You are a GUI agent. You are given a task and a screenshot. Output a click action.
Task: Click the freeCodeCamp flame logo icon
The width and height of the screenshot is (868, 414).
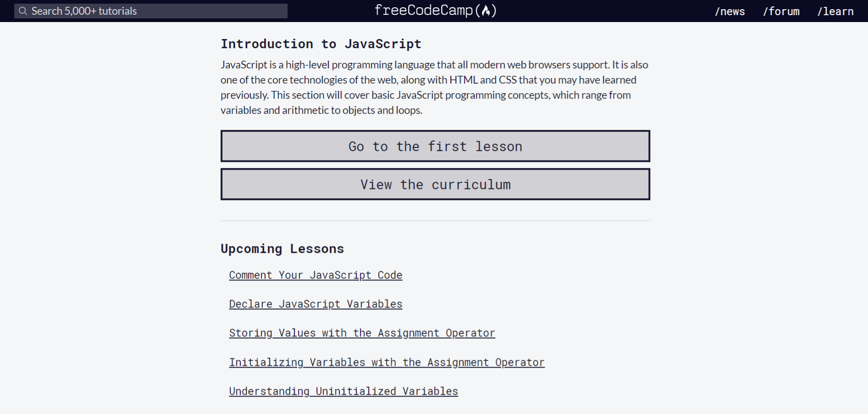[x=486, y=11]
